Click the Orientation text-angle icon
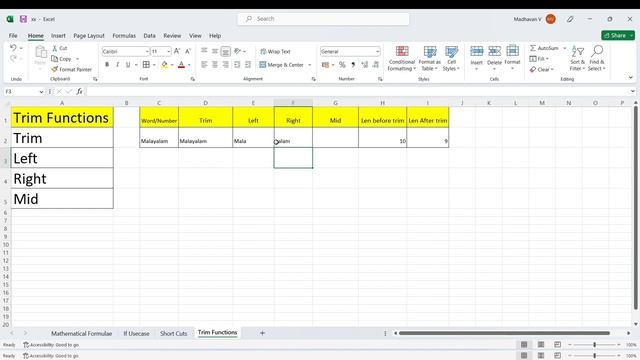640x360 pixels. (238, 51)
